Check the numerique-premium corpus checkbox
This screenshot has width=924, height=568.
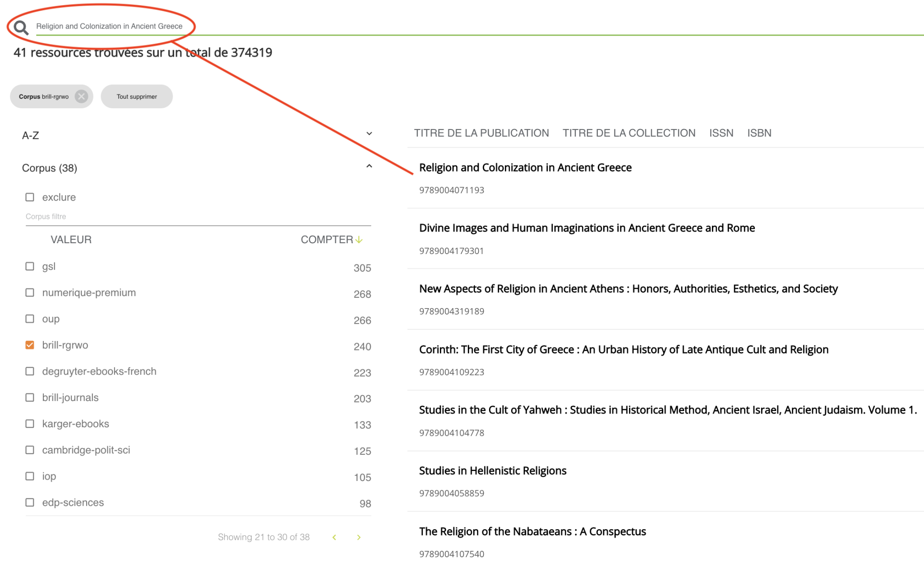[30, 292]
